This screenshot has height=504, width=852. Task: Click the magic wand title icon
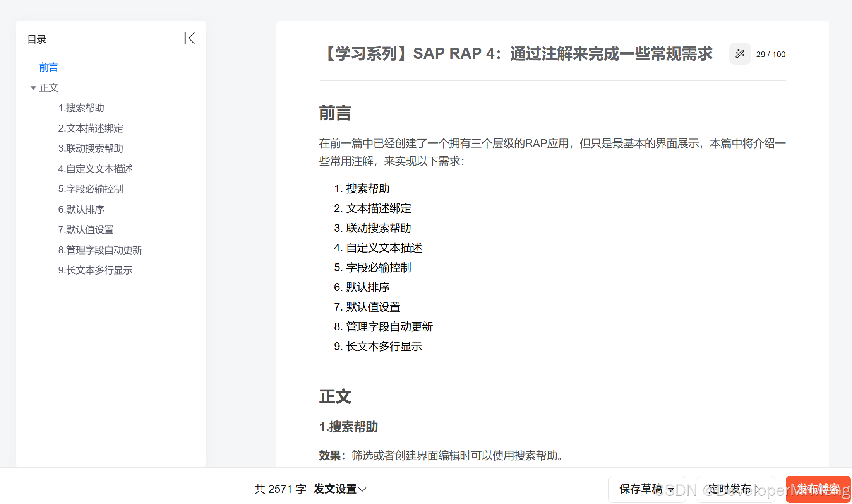pos(740,54)
